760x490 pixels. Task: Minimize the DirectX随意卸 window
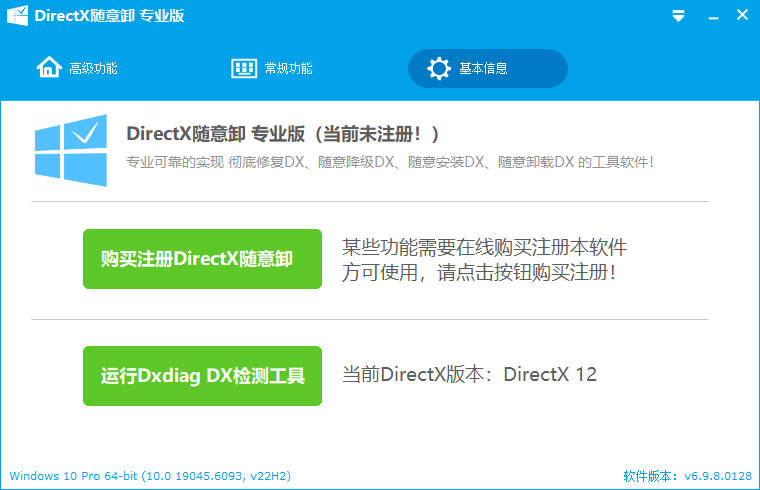pos(713,18)
